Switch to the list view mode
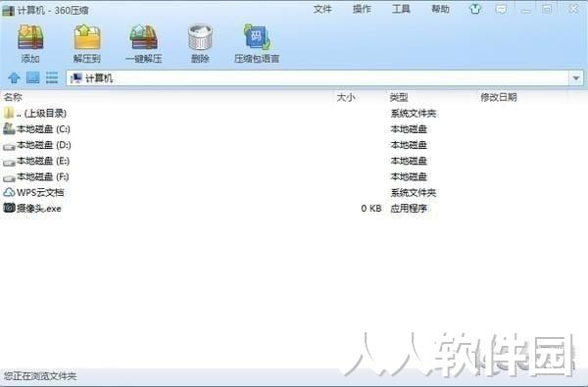The height and width of the screenshot is (387, 588). 52,77
